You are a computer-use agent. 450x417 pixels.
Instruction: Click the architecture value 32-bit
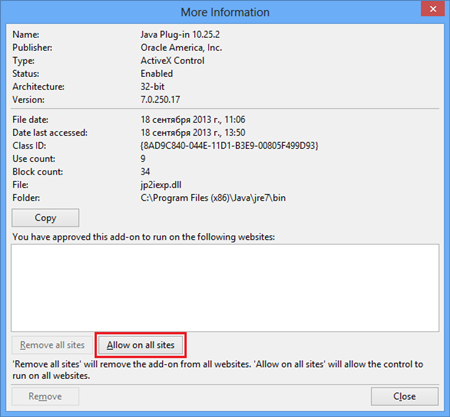(x=152, y=87)
